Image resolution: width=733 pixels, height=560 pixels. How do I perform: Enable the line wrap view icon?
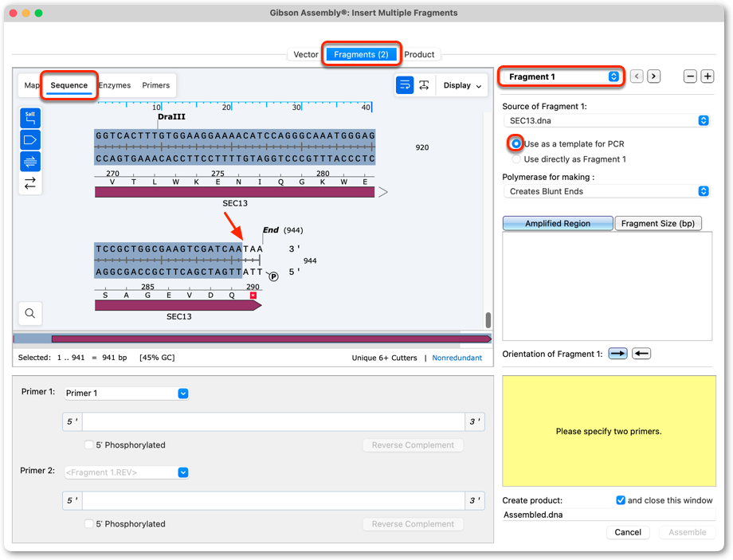point(405,85)
